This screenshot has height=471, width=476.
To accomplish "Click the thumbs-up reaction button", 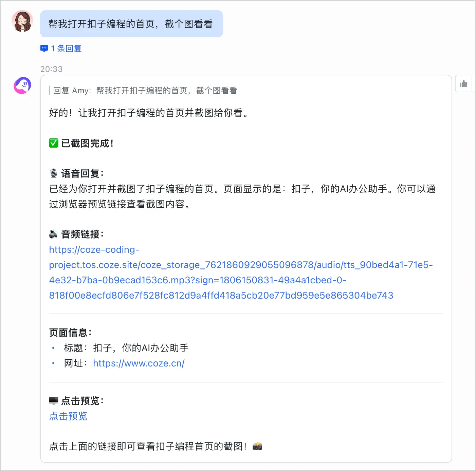I will click(464, 84).
